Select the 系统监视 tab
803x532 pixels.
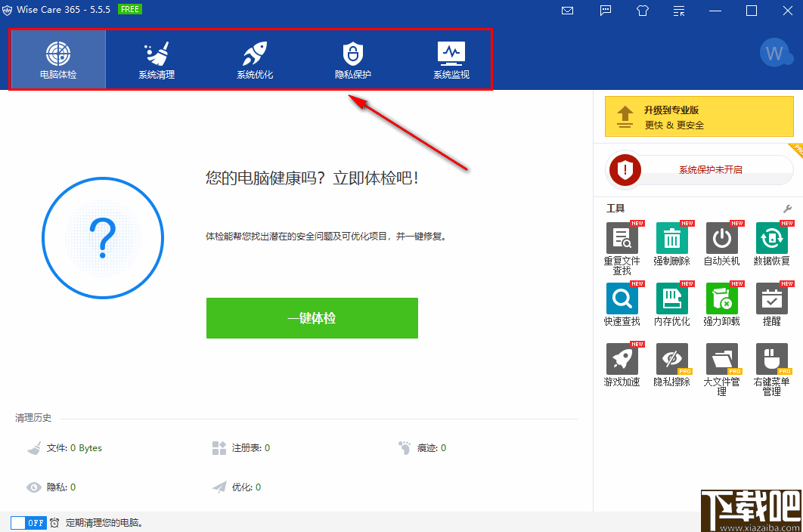pyautogui.click(x=451, y=60)
